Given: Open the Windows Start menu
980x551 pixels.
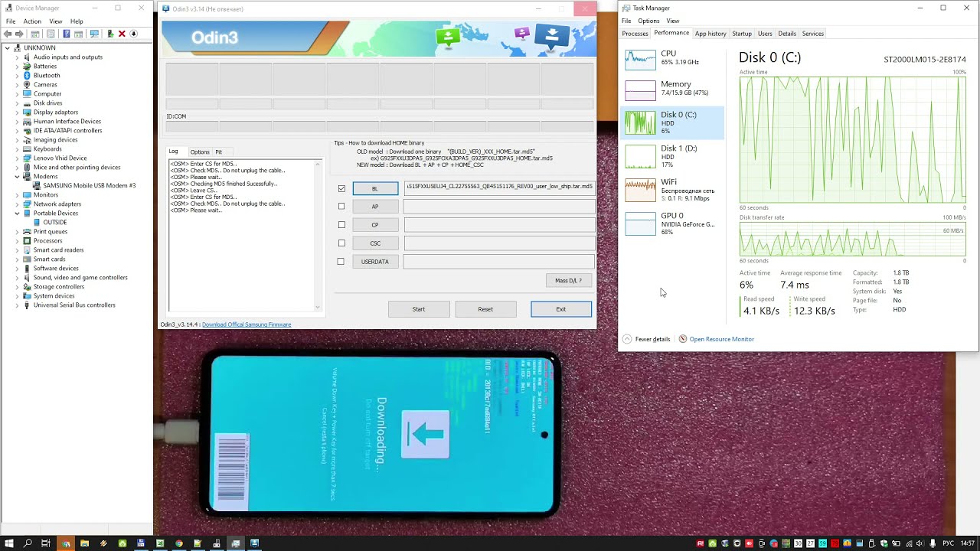Looking at the screenshot, I should (9, 543).
